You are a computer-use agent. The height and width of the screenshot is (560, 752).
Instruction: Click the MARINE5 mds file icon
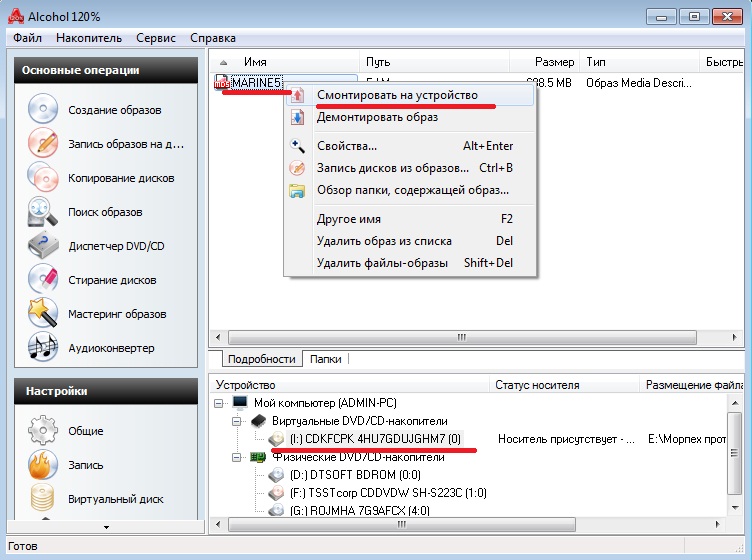click(222, 82)
